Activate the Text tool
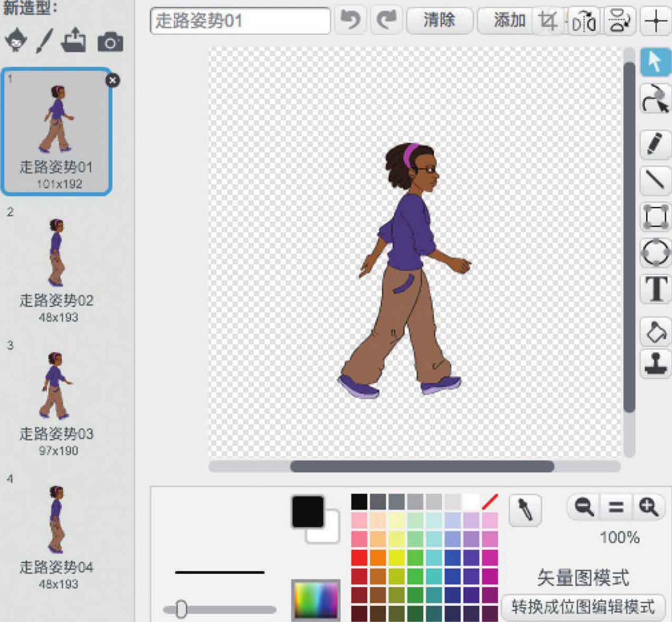The width and height of the screenshot is (672, 622). pyautogui.click(x=655, y=289)
